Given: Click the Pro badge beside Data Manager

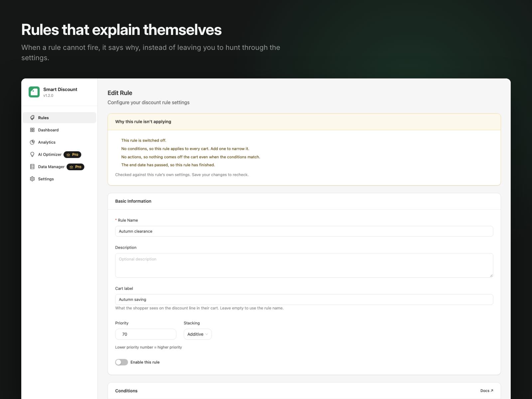Looking at the screenshot, I should pos(75,167).
